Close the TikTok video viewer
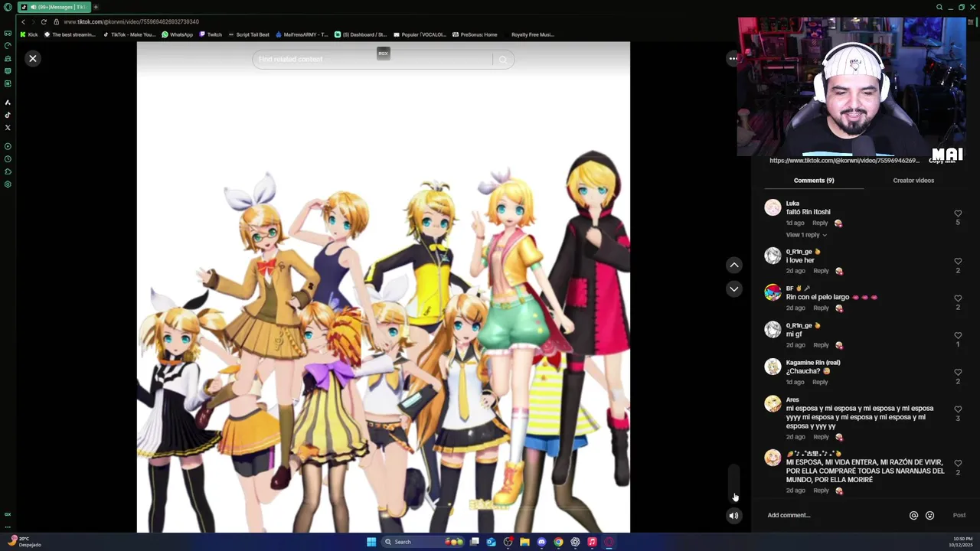This screenshot has width=980, height=551. (x=33, y=58)
